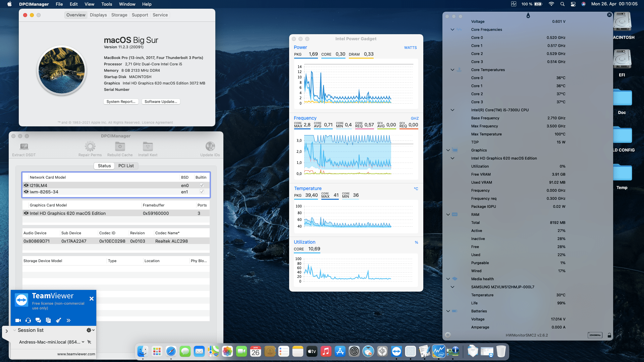Switch to Support tab in About This Mac
The height and width of the screenshot is (362, 644).
(140, 15)
